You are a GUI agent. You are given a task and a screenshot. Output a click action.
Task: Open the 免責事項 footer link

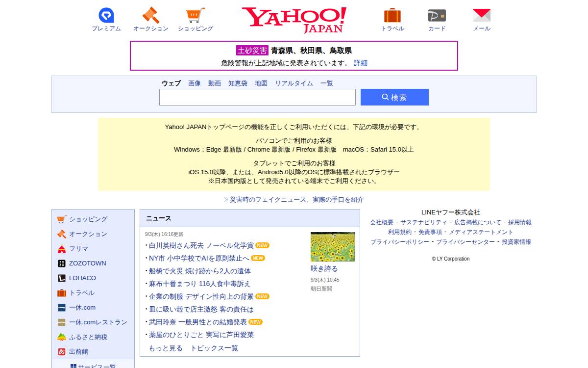pos(430,232)
